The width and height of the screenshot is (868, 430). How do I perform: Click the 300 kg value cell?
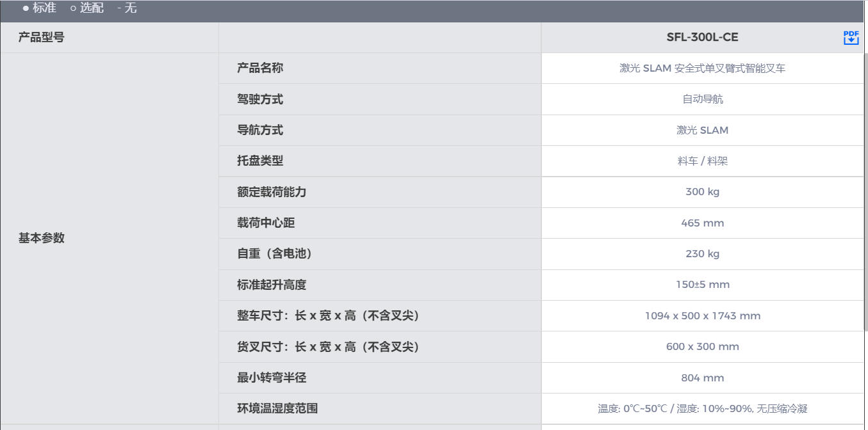(702, 192)
